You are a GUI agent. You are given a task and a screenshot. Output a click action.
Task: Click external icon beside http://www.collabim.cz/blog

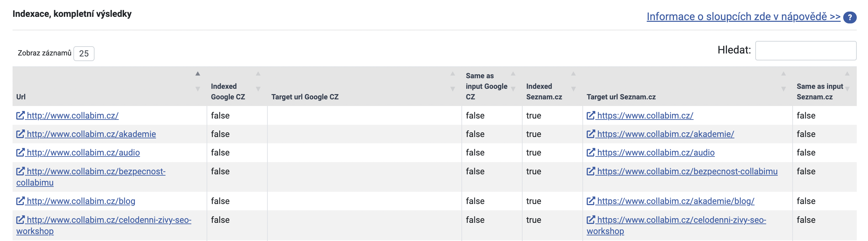20,201
